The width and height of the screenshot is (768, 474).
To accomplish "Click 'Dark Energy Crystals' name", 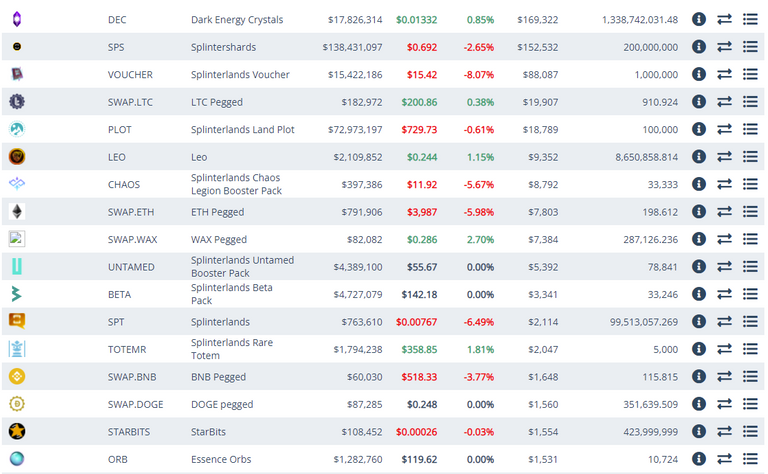I will pyautogui.click(x=237, y=20).
